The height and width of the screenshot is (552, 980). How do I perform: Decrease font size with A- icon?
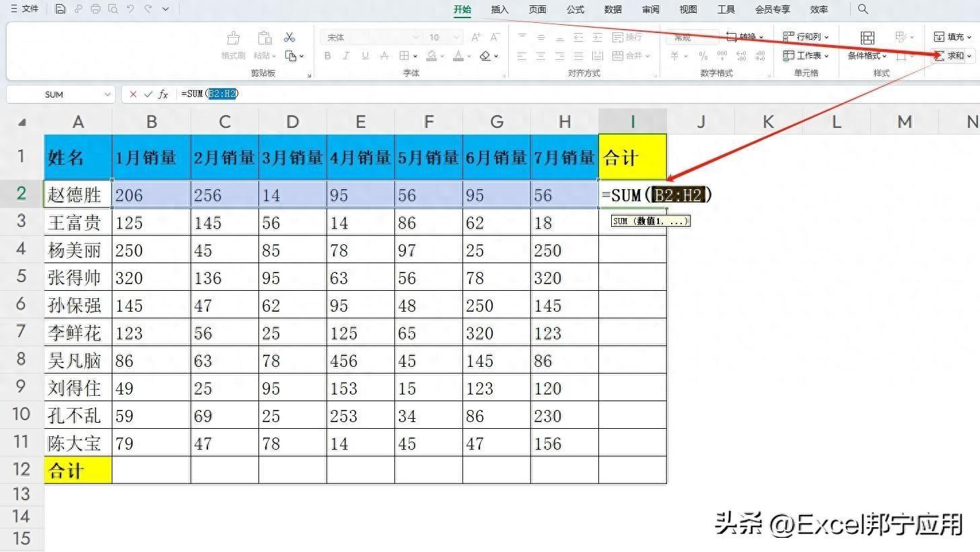(x=495, y=37)
